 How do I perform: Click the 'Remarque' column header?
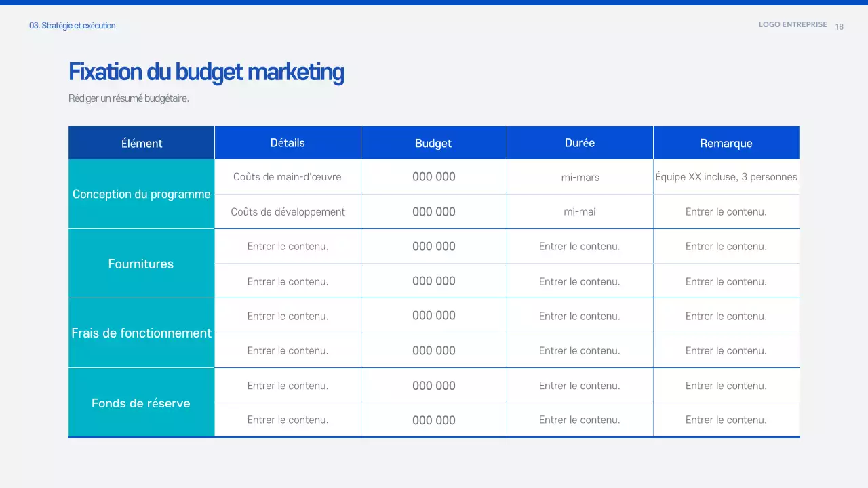(726, 143)
